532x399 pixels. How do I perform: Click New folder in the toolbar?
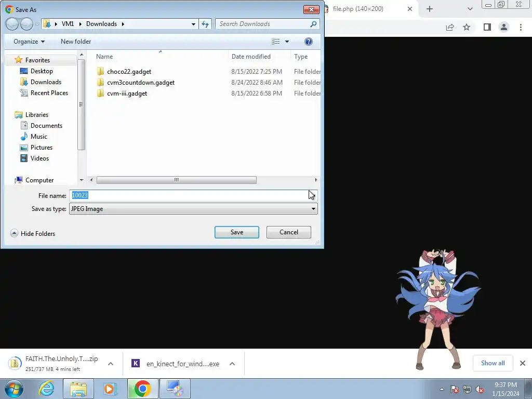(76, 42)
